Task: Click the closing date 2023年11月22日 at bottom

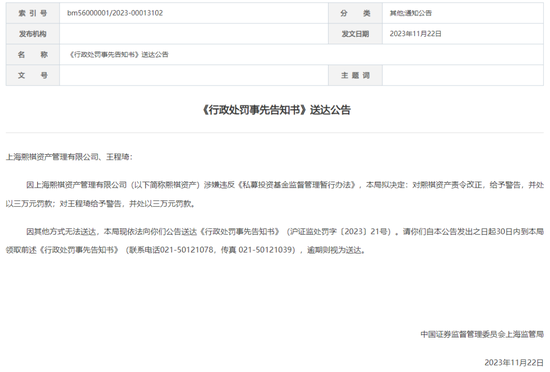Action: tap(514, 363)
